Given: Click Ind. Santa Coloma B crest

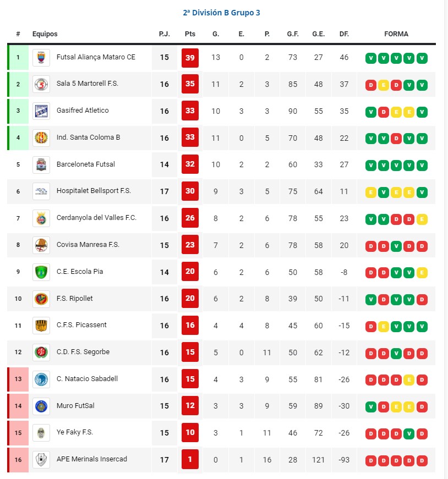Looking at the screenshot, I should [x=41, y=138].
